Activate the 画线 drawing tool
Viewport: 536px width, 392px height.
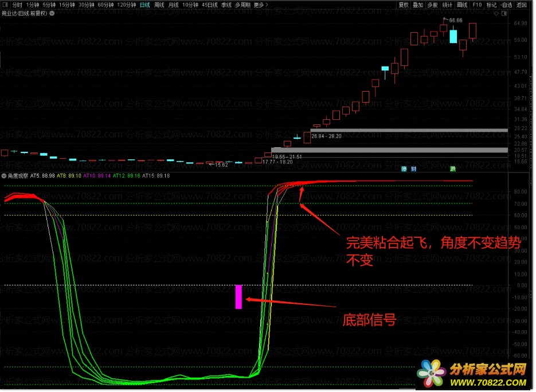coord(462,5)
